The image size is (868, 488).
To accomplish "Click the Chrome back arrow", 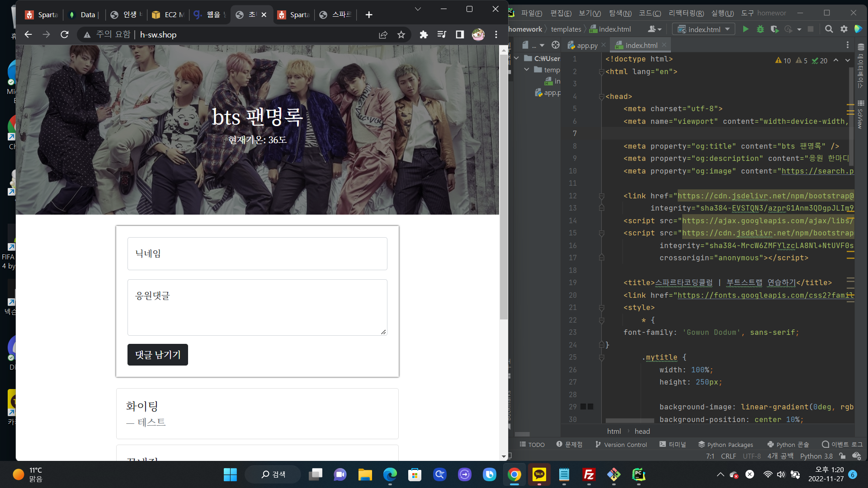I will pos(28,35).
